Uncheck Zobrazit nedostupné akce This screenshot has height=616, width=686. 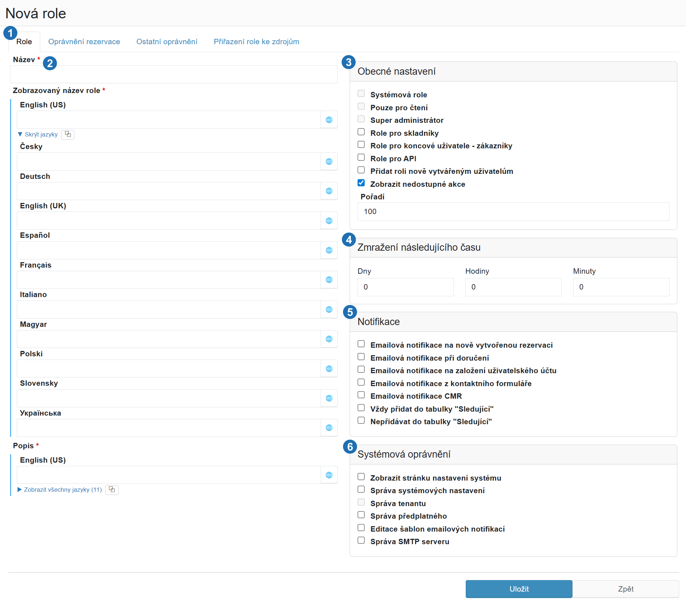[x=361, y=183]
